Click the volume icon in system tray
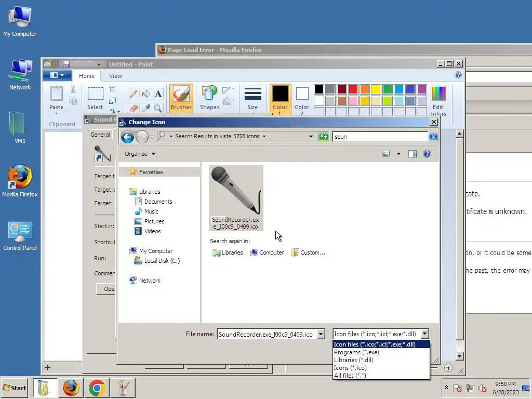This screenshot has width=532, height=399. point(482,388)
